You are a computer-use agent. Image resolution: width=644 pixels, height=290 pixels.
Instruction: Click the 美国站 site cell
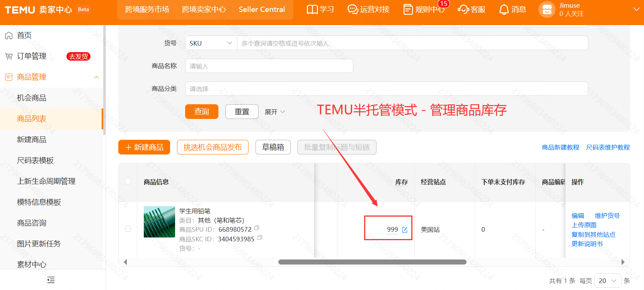click(430, 229)
